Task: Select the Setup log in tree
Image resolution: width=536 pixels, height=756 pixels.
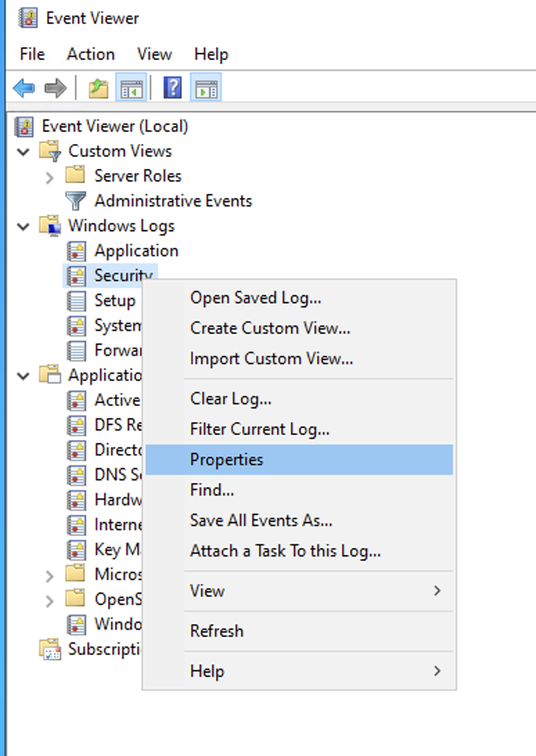Action: click(x=114, y=300)
